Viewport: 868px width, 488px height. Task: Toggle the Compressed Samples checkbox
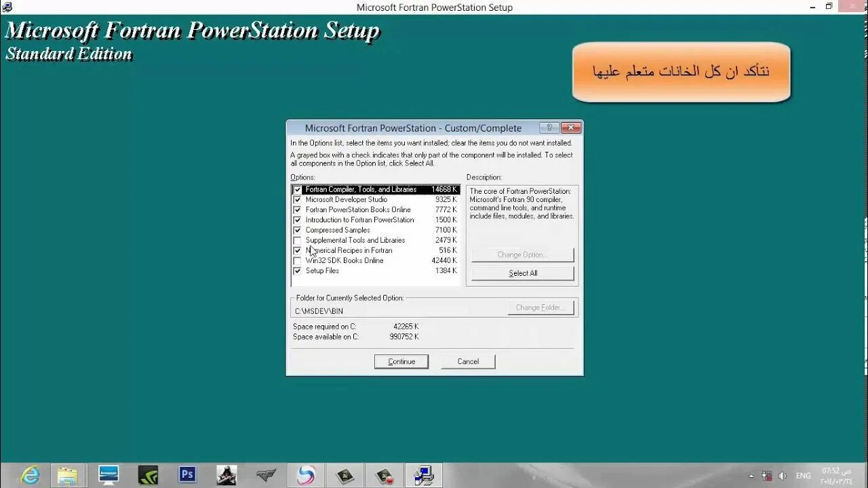(x=297, y=230)
